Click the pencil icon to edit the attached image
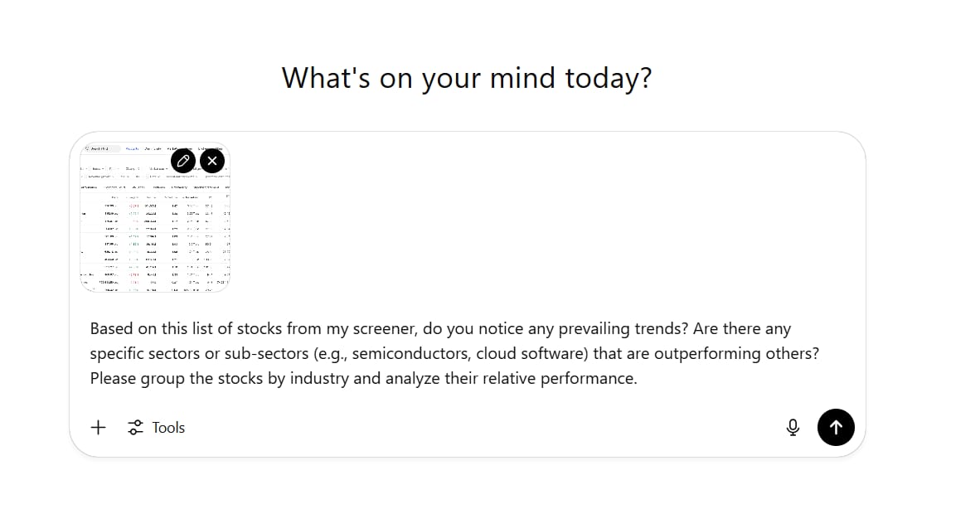Screen dimensions: 980x509 (x=183, y=160)
